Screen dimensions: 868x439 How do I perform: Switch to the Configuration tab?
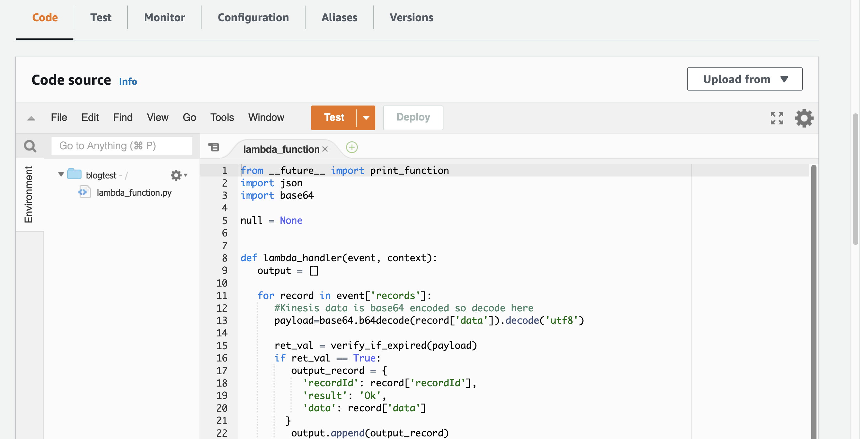[x=253, y=18]
